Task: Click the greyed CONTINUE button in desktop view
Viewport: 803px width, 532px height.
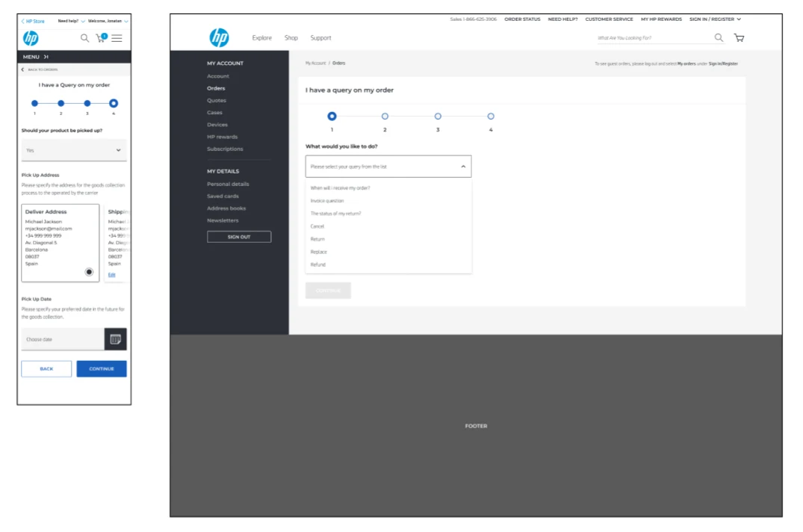Action: (328, 291)
